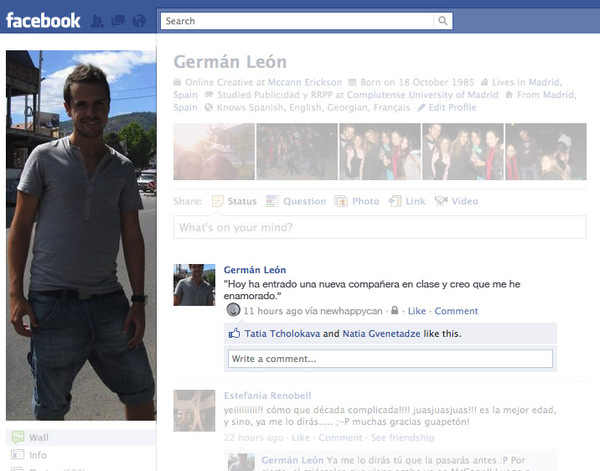Click the Link share icon
600x471 pixels.
[x=395, y=201]
